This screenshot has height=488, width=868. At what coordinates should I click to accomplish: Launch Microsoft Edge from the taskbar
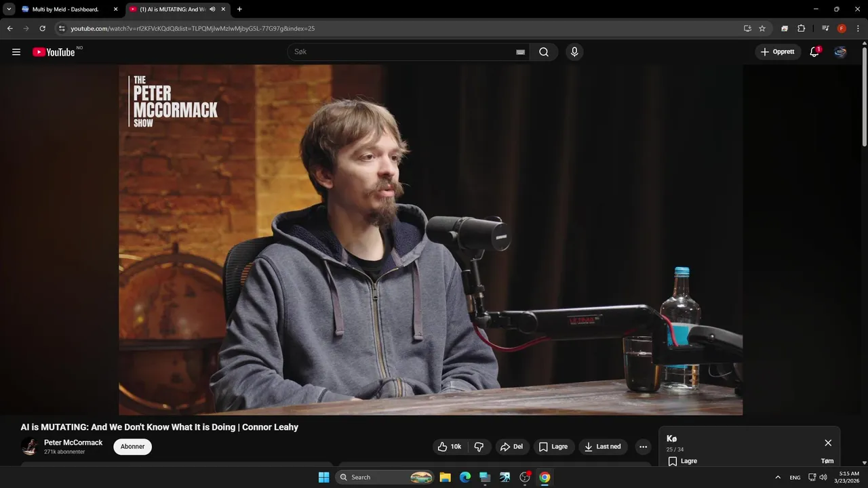465,477
